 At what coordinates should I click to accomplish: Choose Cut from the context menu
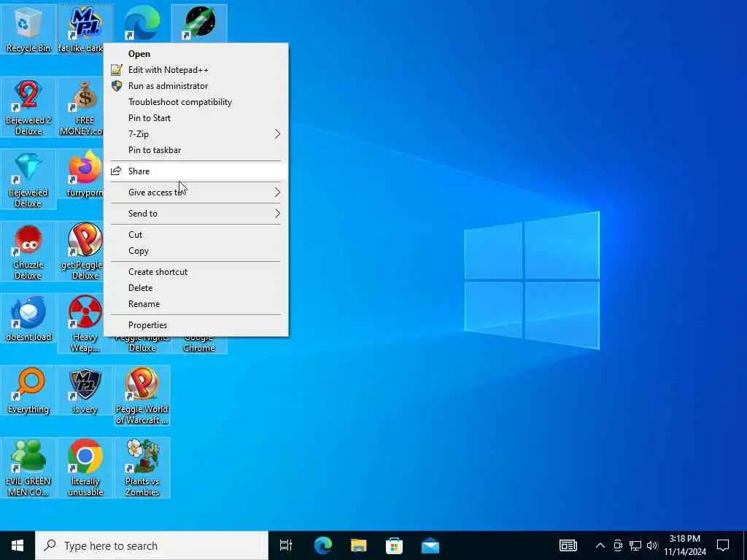point(196,235)
